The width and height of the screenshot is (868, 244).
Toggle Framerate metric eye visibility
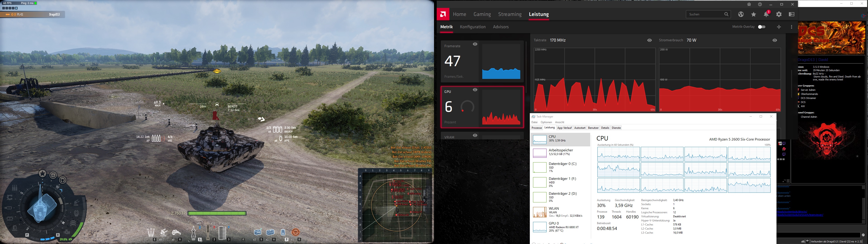coord(475,44)
